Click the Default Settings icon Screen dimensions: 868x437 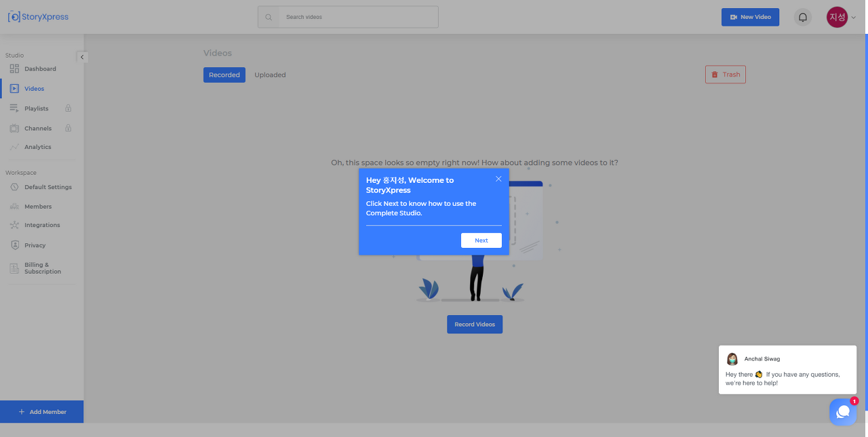(14, 187)
